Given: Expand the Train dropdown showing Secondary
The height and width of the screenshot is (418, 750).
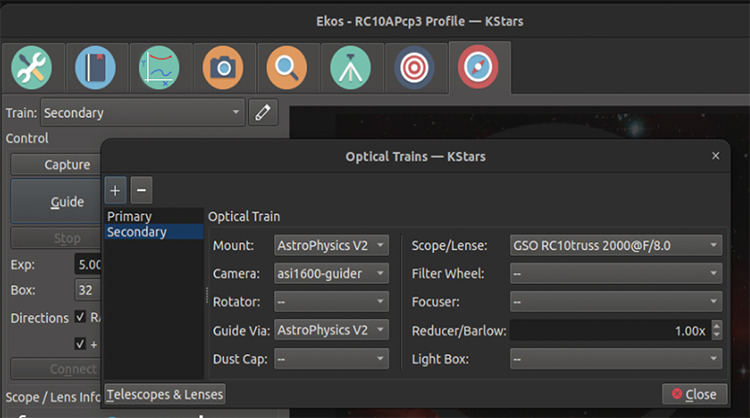Looking at the screenshot, I should [x=142, y=113].
